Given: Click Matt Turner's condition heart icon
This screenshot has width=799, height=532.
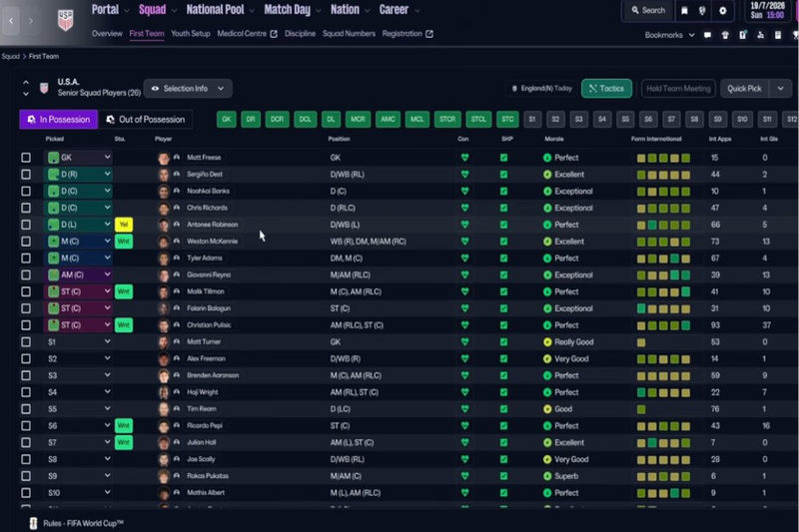Looking at the screenshot, I should [x=464, y=342].
